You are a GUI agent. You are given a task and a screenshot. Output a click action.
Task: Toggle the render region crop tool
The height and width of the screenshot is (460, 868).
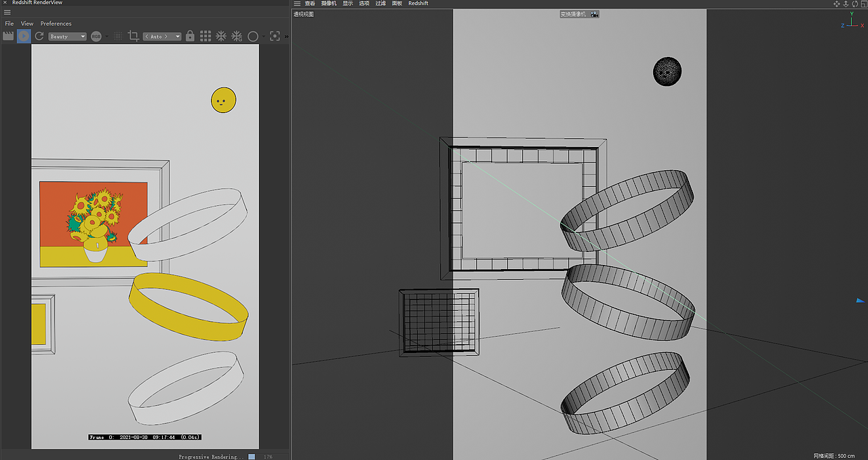(x=133, y=37)
